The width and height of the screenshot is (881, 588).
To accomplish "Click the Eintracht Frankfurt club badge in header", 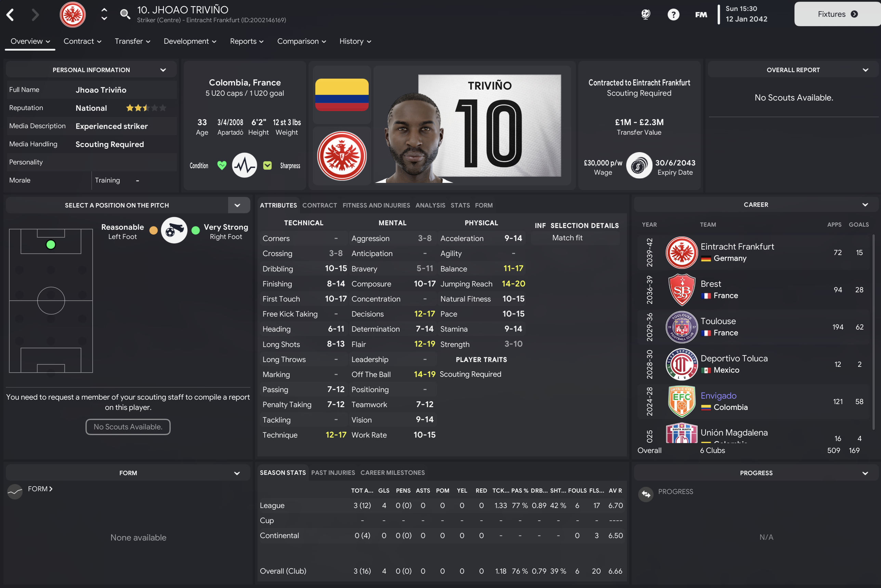I will (x=73, y=15).
